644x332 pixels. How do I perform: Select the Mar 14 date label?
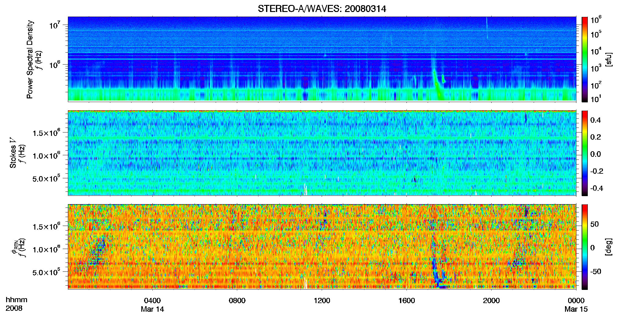click(x=152, y=309)
